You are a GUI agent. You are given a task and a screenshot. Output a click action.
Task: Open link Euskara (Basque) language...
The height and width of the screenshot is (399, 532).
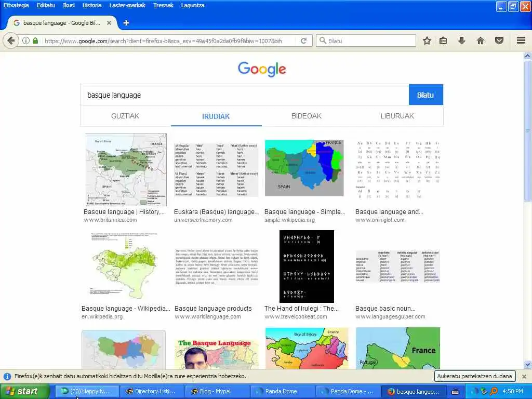(x=217, y=212)
